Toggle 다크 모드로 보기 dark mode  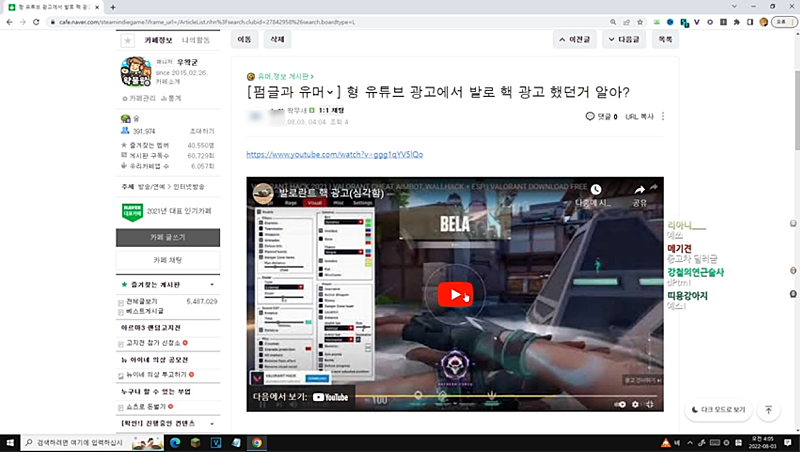click(x=718, y=409)
